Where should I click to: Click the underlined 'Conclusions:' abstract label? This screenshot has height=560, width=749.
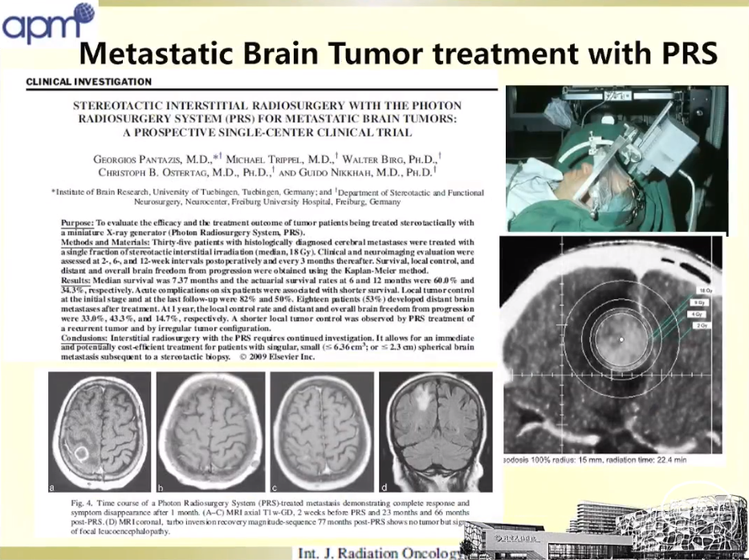tap(84, 338)
